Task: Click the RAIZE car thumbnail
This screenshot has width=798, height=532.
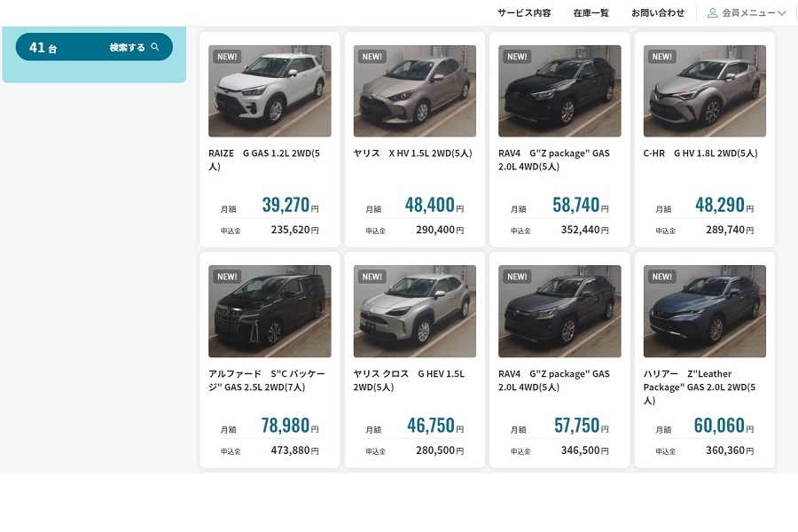Action: tap(270, 90)
